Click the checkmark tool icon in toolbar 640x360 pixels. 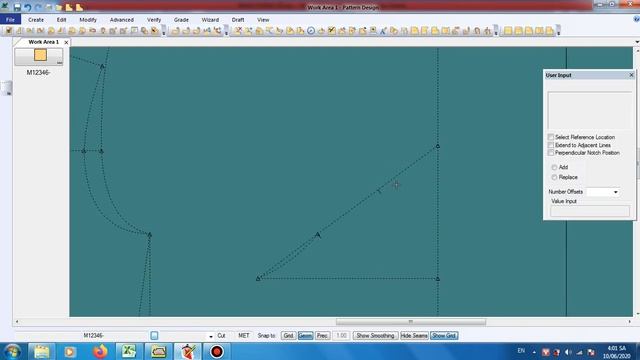(x=331, y=31)
